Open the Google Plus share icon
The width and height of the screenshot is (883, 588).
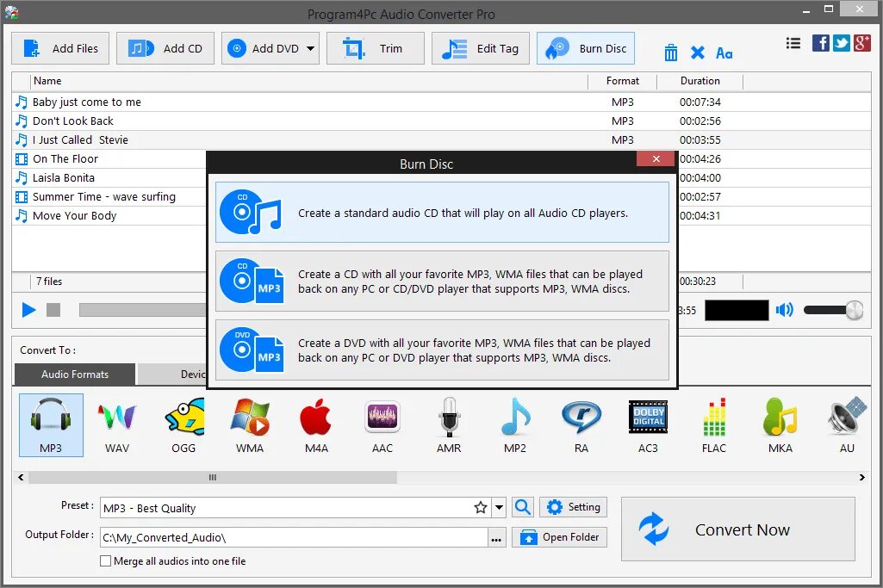point(862,43)
